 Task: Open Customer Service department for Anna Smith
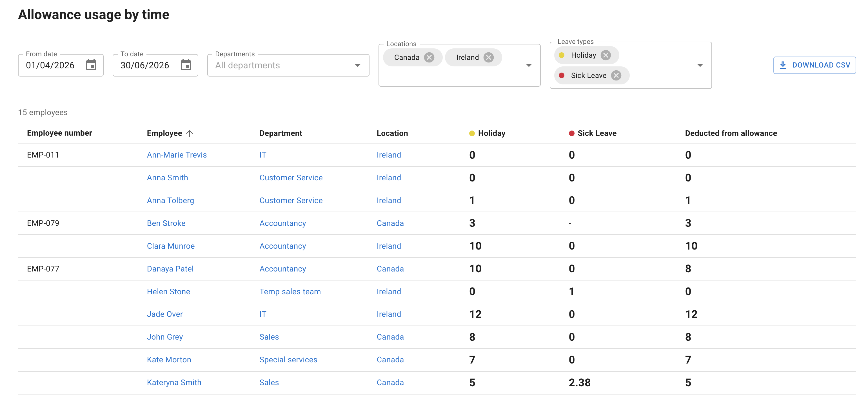[x=291, y=178]
